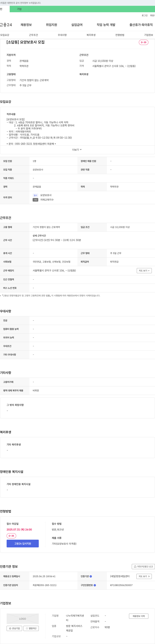Click 국민연금, 고용보험, 산재보험, 건강보험 text
This screenshot has height=644, width=155.
51,262
